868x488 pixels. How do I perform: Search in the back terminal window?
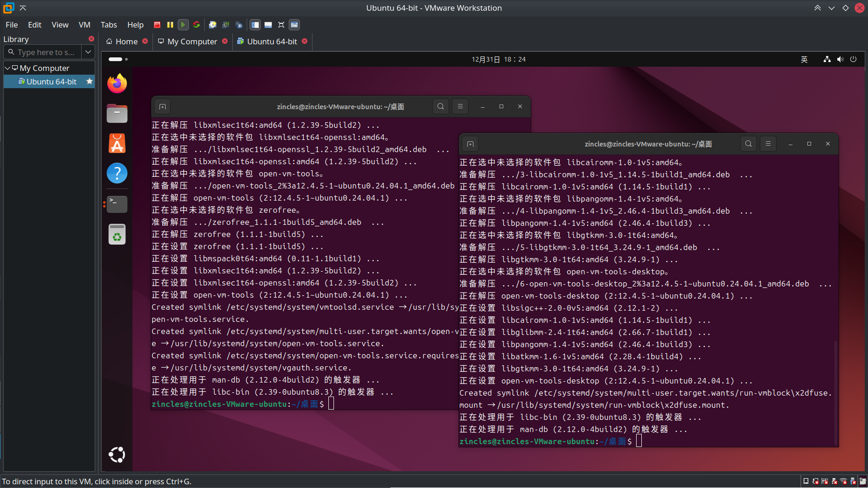440,106
